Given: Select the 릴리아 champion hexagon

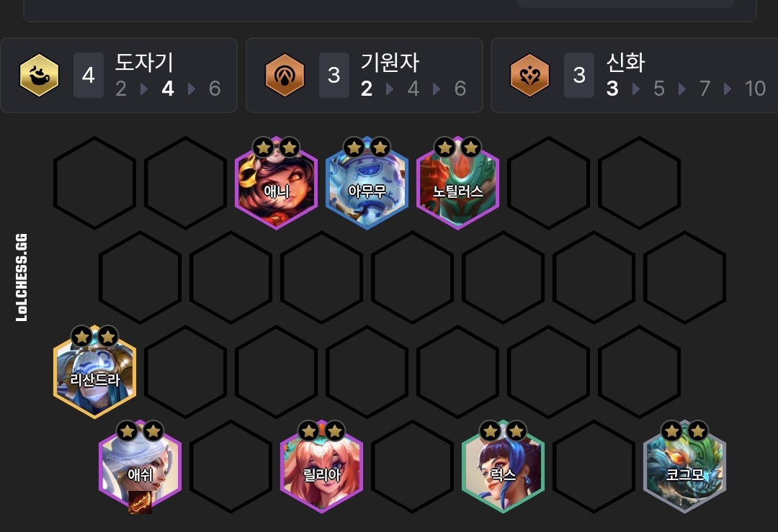Looking at the screenshot, I should [321, 466].
